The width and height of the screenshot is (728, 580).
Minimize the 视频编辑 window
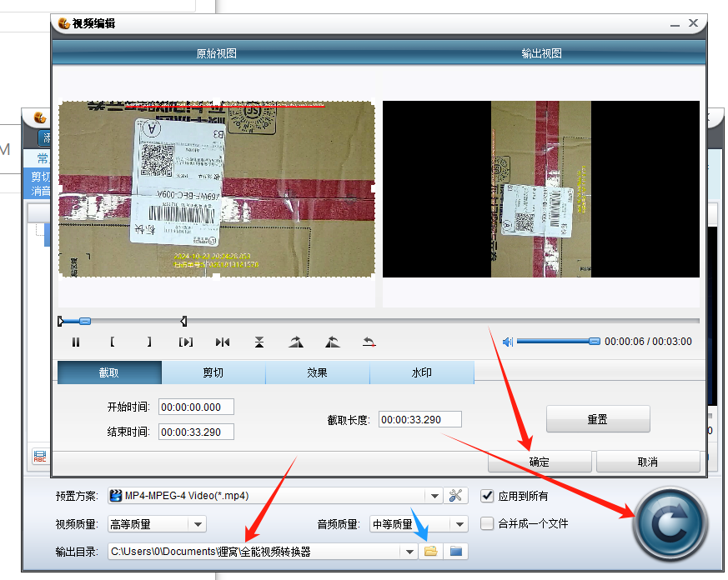click(x=675, y=23)
